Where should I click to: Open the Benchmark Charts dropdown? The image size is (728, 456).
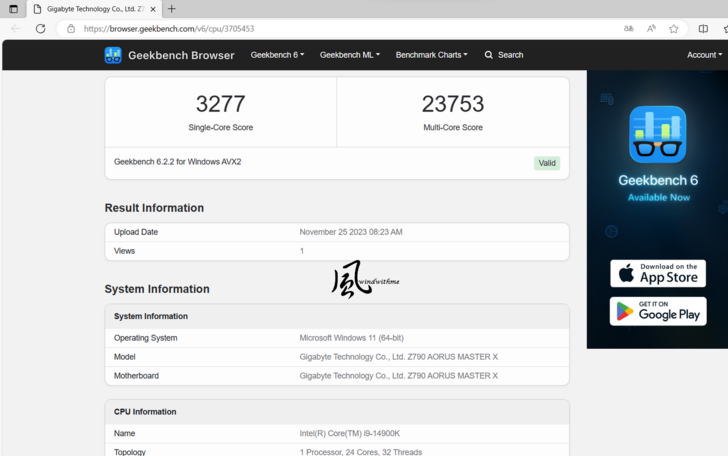pos(431,55)
